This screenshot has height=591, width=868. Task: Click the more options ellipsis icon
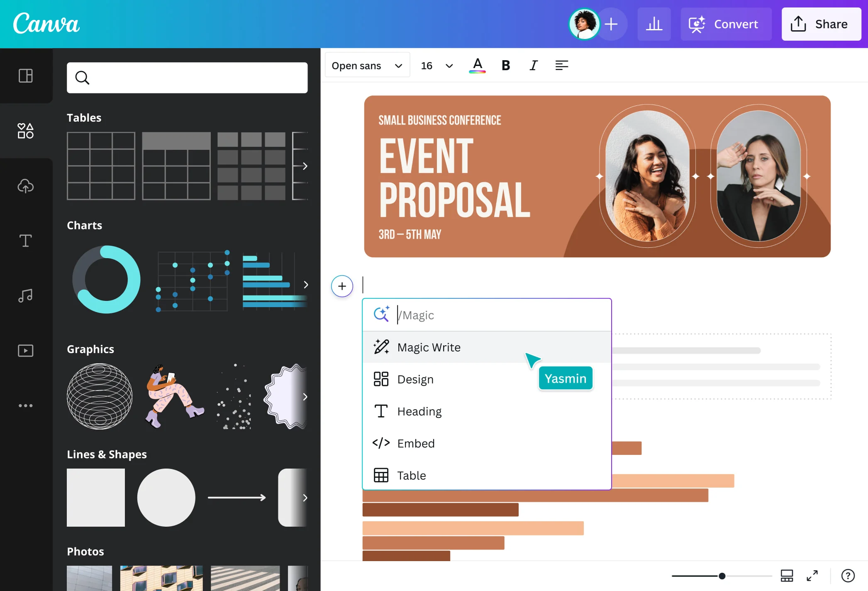[x=26, y=405]
